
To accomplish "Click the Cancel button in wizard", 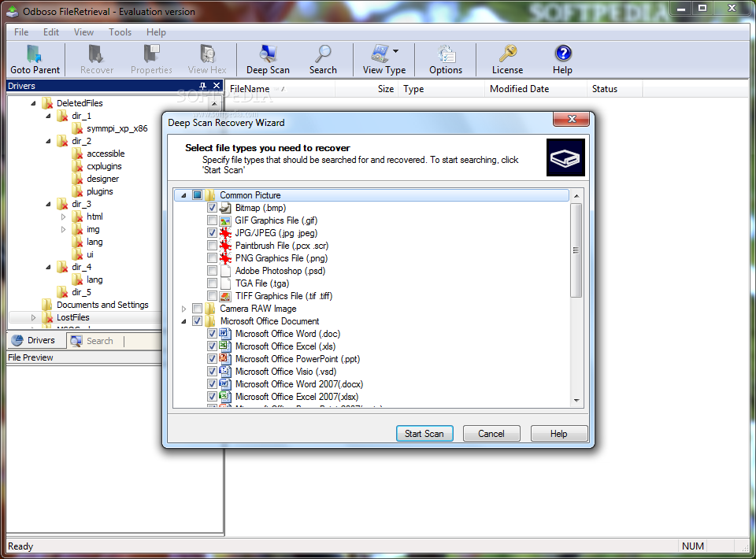I will pos(491,434).
